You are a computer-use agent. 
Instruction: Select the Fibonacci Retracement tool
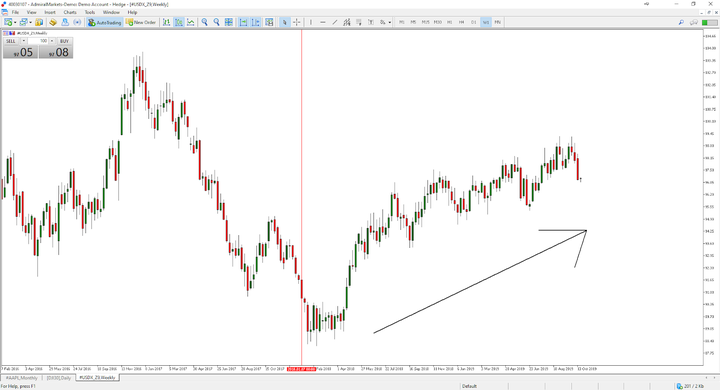(x=359, y=22)
